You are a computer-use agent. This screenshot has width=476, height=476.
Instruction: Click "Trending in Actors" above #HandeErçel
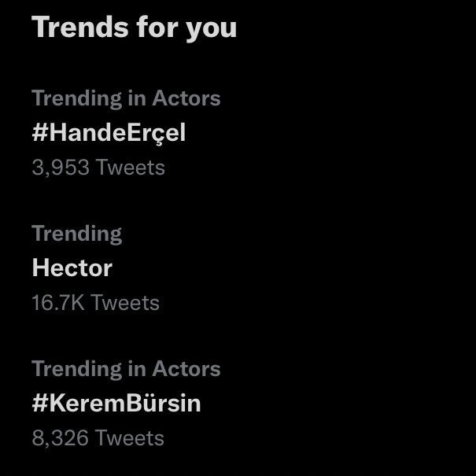(126, 98)
